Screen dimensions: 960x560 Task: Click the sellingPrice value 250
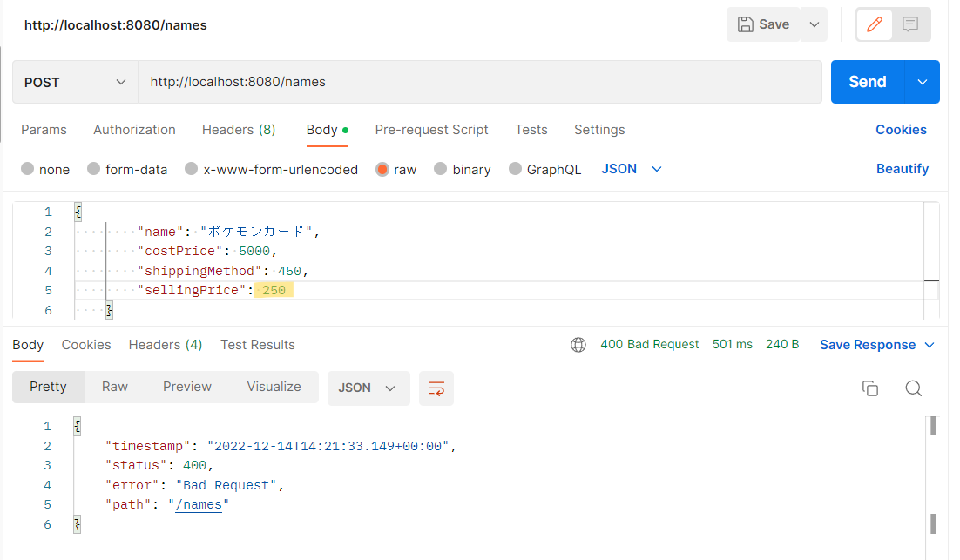[x=274, y=290]
